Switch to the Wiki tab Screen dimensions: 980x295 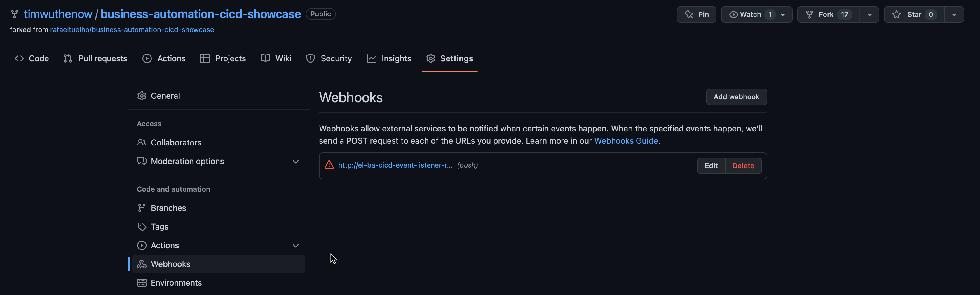276,58
